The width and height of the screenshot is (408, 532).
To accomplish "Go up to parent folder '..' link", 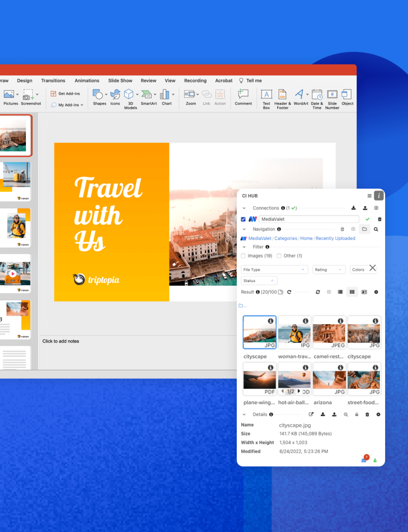I will [x=242, y=305].
